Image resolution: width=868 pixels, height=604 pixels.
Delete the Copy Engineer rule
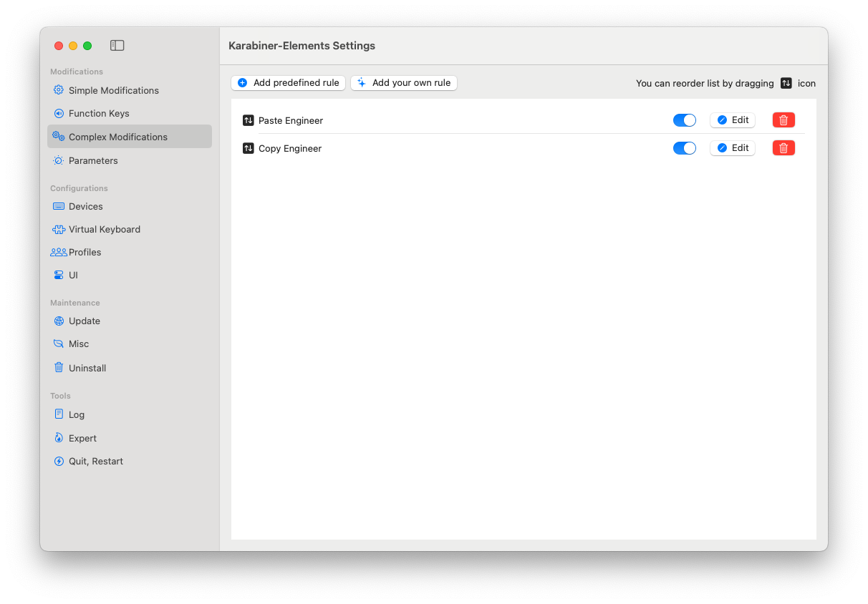[x=783, y=148]
